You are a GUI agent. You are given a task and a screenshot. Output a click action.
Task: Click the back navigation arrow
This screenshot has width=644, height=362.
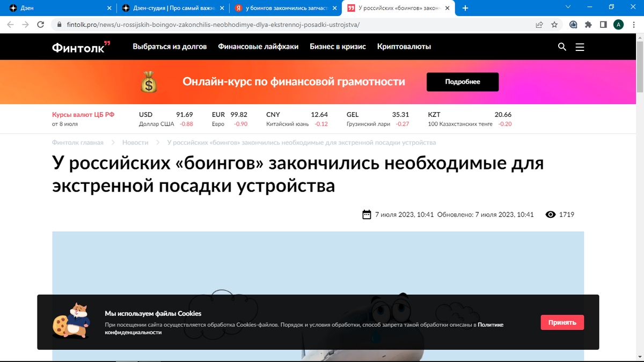9,24
